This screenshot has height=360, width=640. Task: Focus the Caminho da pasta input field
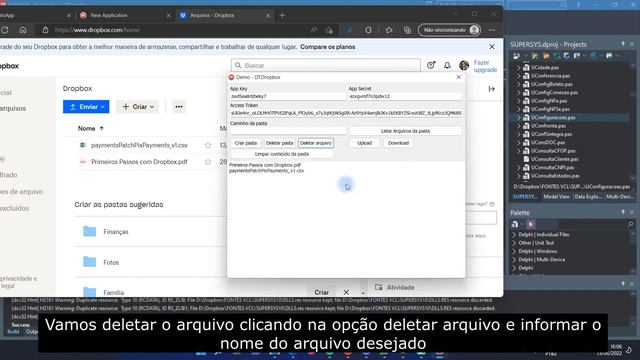(288, 131)
